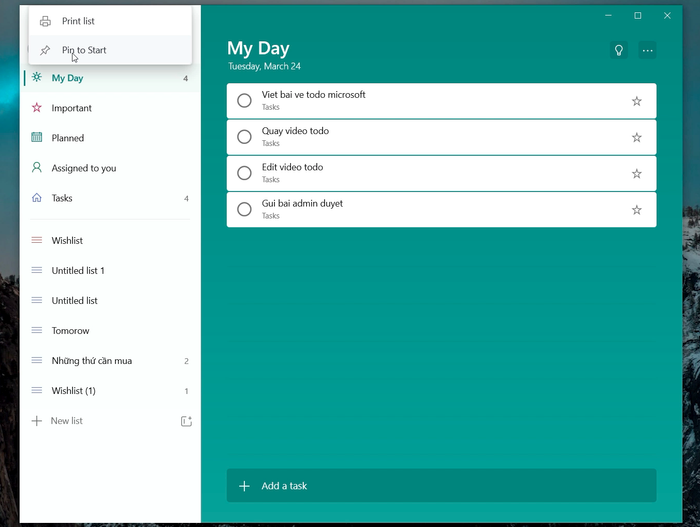
Task: Click the My Day count badge 4
Action: click(x=185, y=79)
